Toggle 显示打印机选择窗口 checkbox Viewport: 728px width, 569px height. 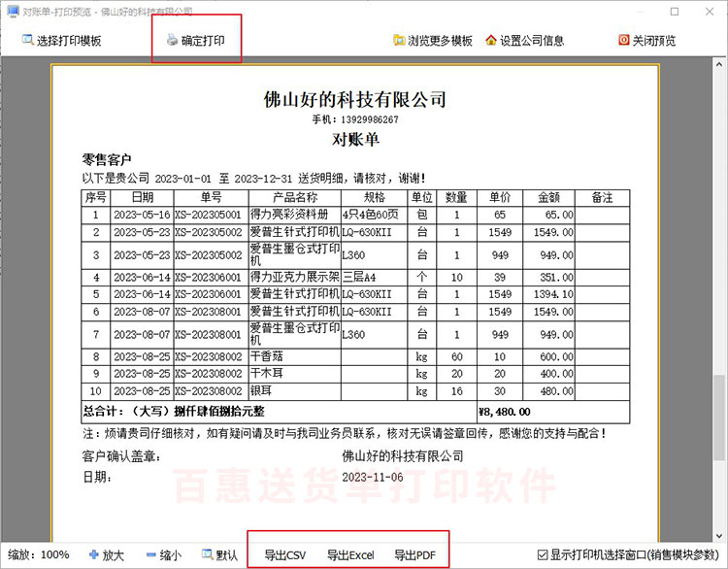click(543, 554)
